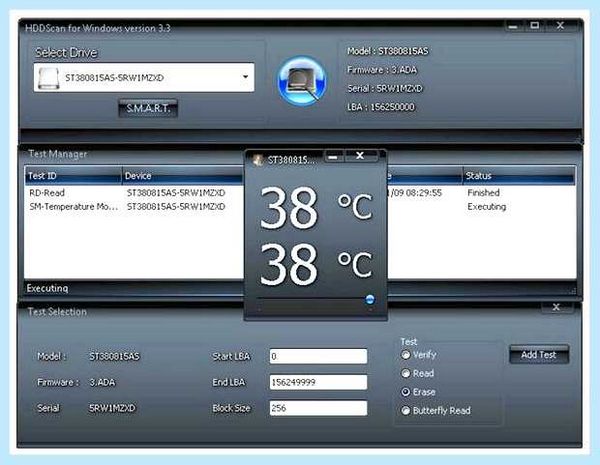Click the blue hard drive scan icon
Image resolution: width=600 pixels, height=465 pixels.
click(x=302, y=81)
